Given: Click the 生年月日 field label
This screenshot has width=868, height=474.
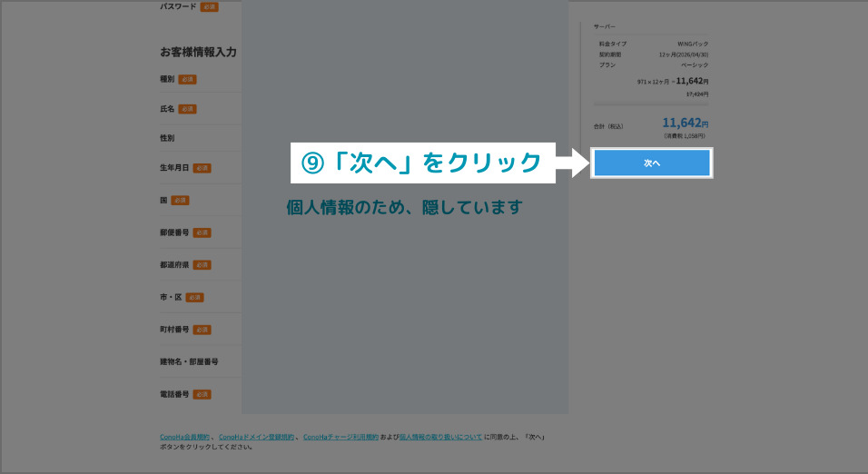Looking at the screenshot, I should point(174,168).
